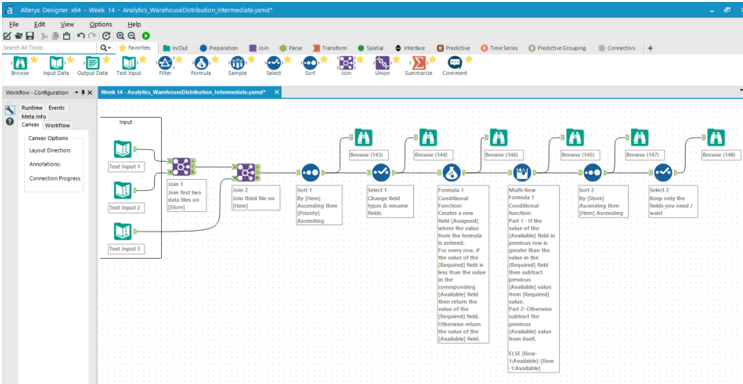Select the Filter tool in Favorites palette
743x384 pixels.
(x=164, y=63)
